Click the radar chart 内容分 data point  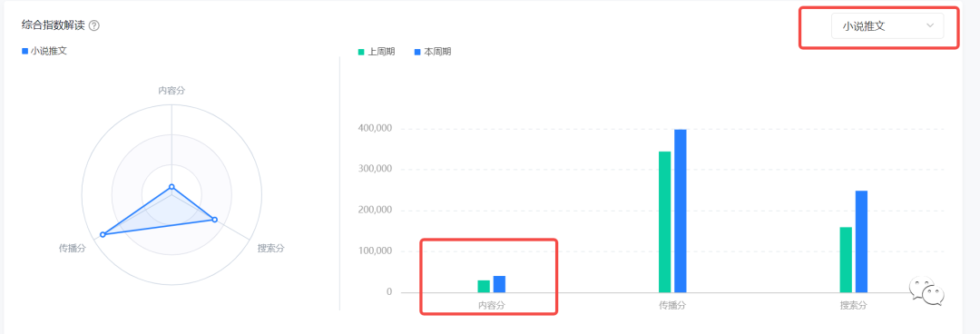coord(171,187)
